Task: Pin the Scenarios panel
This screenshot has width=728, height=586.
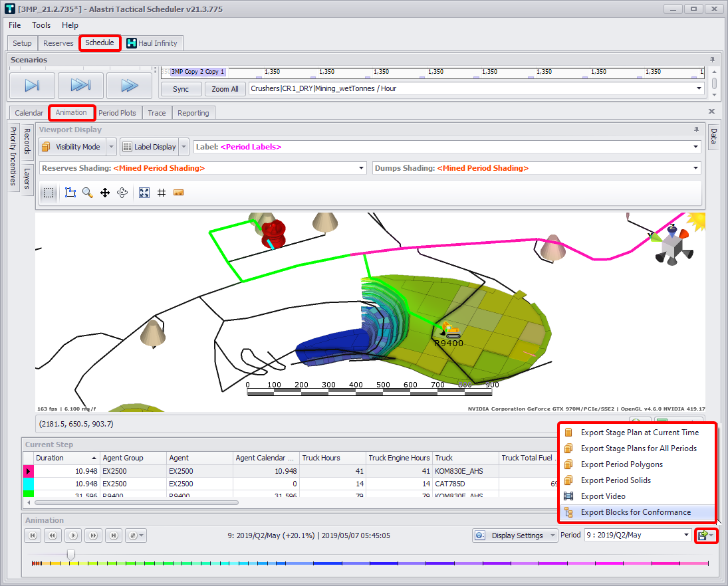Action: [x=713, y=60]
